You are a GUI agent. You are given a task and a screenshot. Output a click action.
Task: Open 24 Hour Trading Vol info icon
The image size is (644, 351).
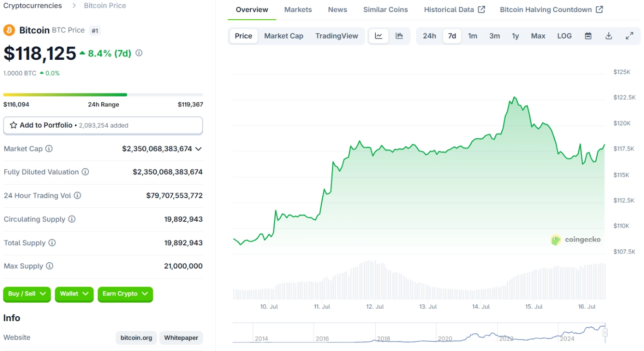tap(77, 195)
